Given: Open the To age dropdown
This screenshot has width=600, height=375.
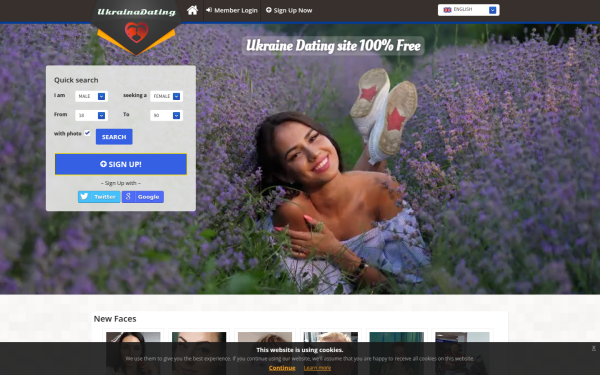Looking at the screenshot, I should [166, 115].
